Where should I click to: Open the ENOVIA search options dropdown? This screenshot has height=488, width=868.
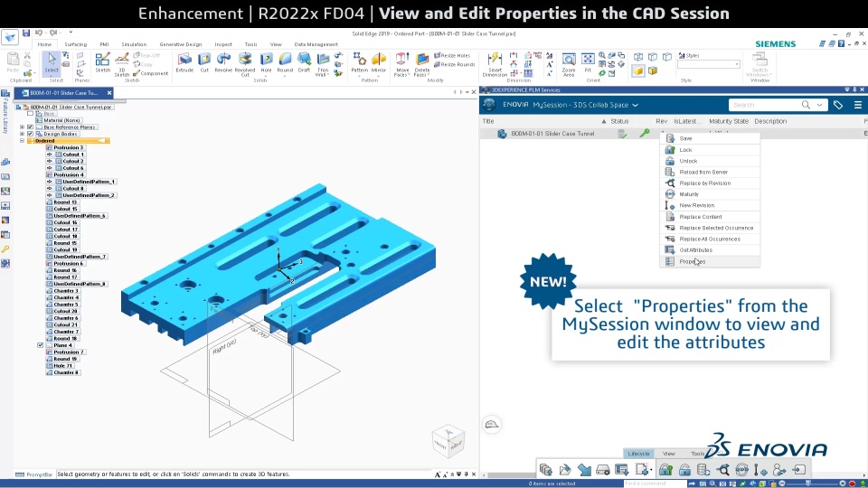coord(819,105)
